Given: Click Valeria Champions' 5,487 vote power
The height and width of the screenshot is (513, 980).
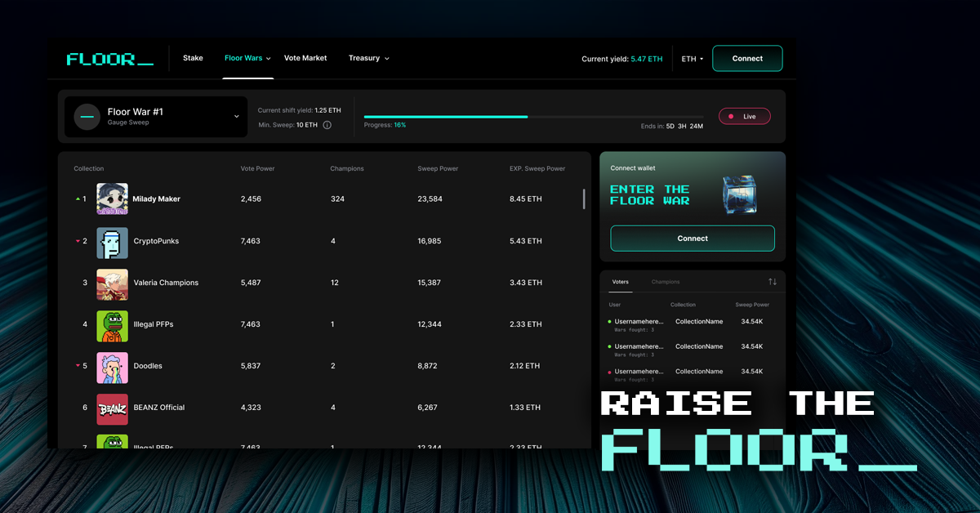Looking at the screenshot, I should 251,283.
